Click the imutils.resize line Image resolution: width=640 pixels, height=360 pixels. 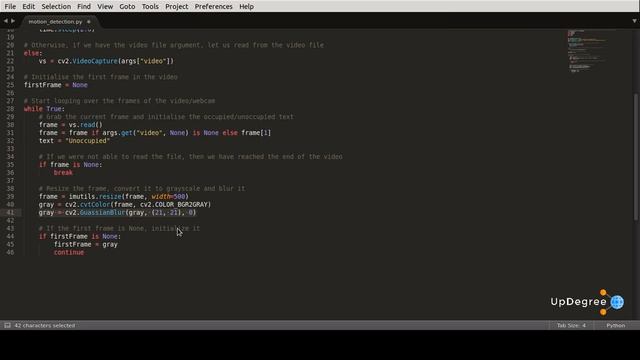[114, 197]
